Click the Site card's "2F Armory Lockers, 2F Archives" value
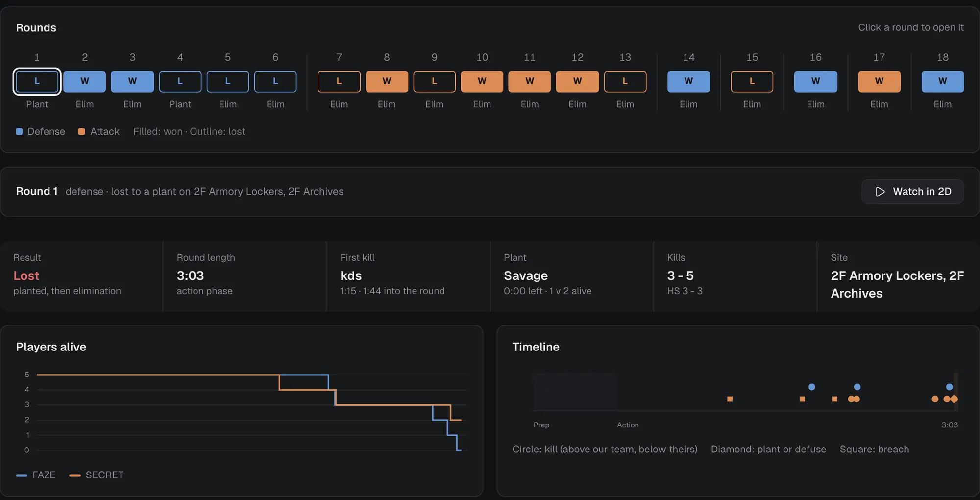Viewport: 980px width, 500px height. point(897,284)
